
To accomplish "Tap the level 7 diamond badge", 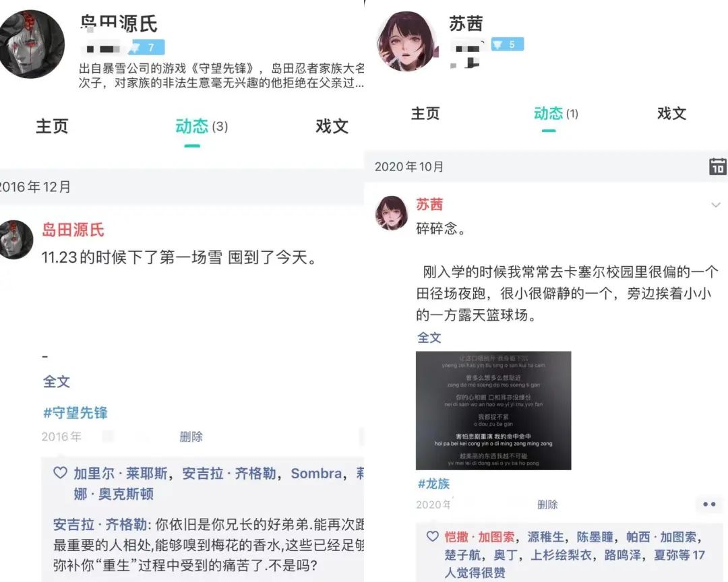I will (147, 47).
